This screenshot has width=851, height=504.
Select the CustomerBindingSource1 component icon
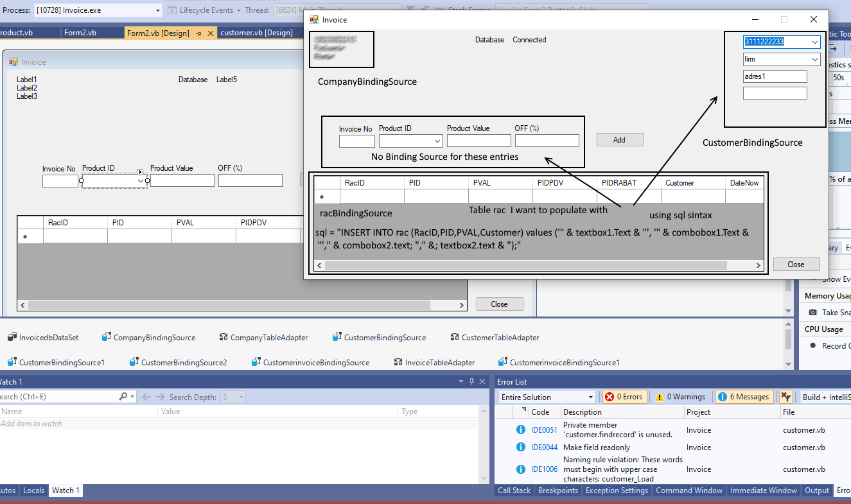12,362
